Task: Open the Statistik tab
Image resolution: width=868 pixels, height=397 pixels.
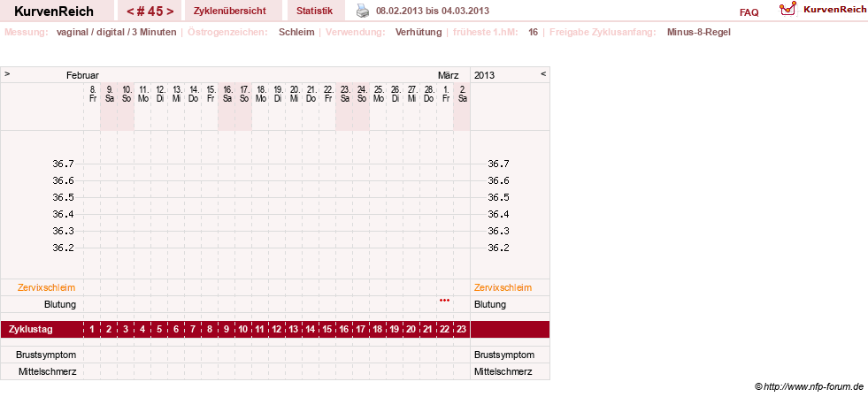Action: (x=314, y=11)
